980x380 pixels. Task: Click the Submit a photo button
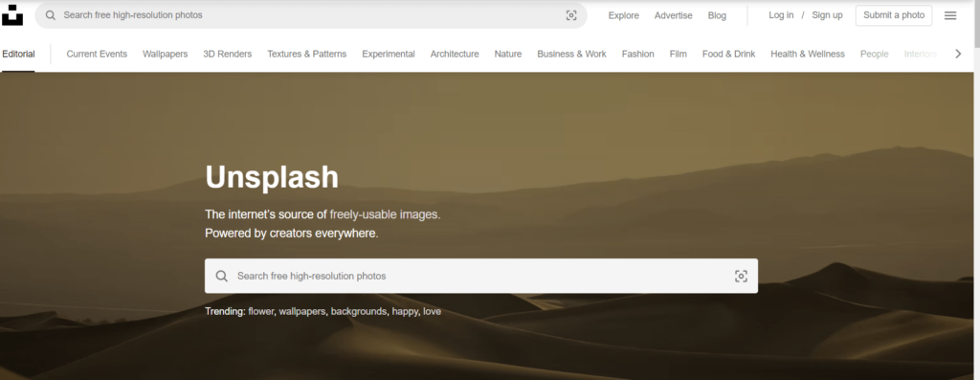(x=894, y=15)
